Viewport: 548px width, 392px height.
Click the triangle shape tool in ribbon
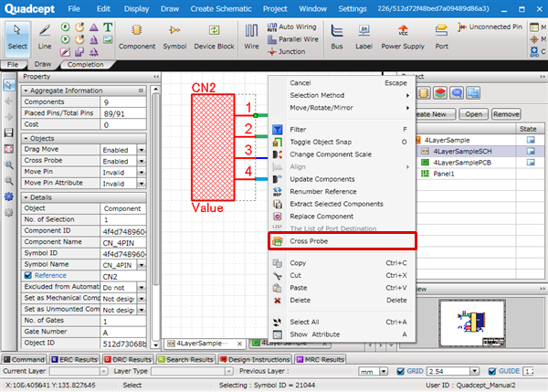pyautogui.click(x=94, y=26)
